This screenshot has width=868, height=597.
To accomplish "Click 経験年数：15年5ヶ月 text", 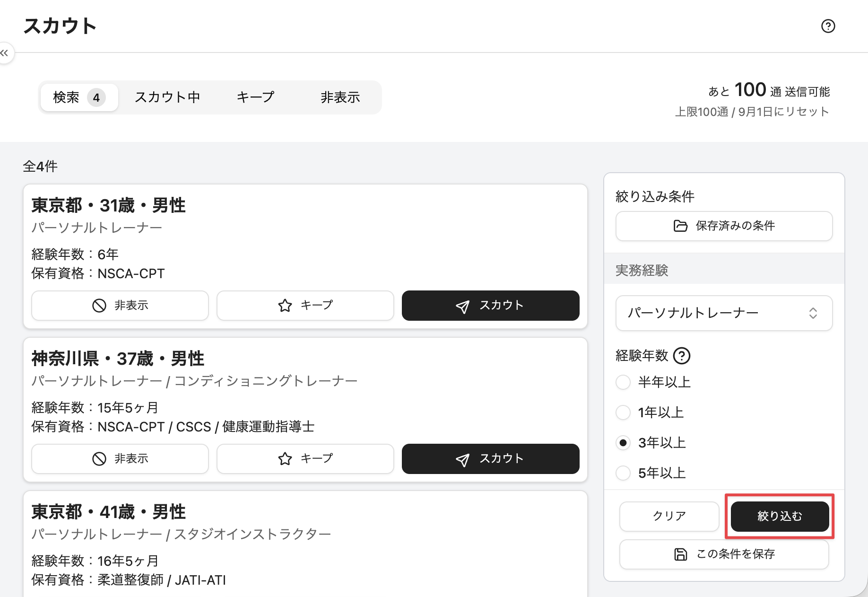I will [95, 408].
